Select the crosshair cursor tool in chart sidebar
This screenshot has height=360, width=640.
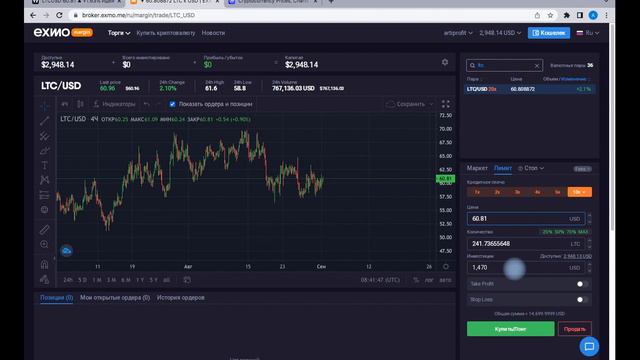[x=44, y=106]
